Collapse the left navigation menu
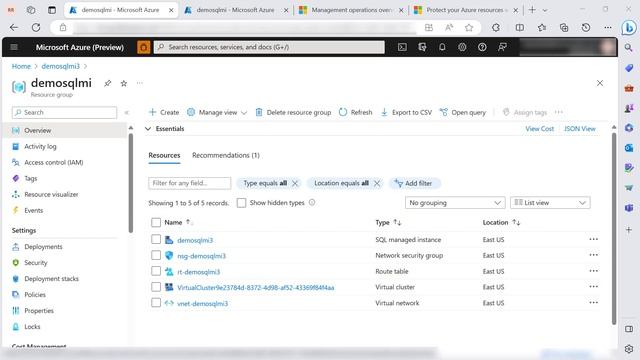This screenshot has width=640, height=360. coord(127,112)
